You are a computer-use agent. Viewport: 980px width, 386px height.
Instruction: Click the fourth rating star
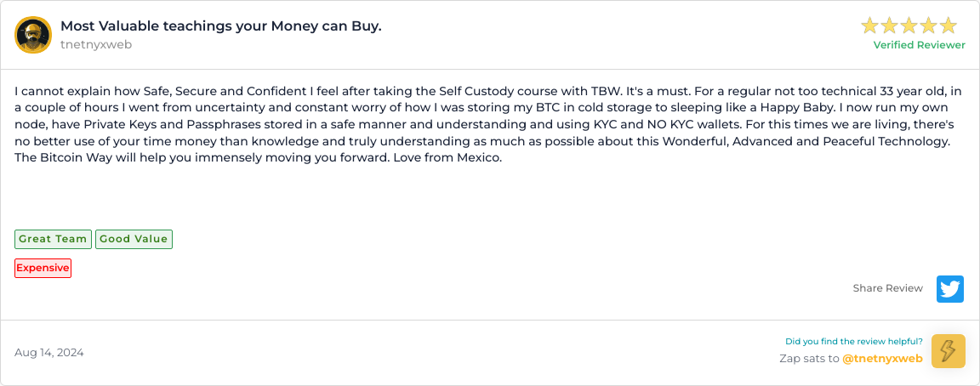click(928, 26)
